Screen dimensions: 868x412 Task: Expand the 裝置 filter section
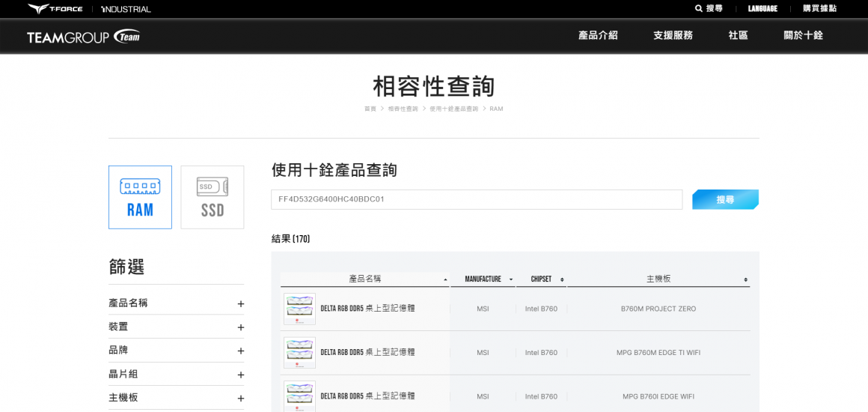(x=240, y=327)
